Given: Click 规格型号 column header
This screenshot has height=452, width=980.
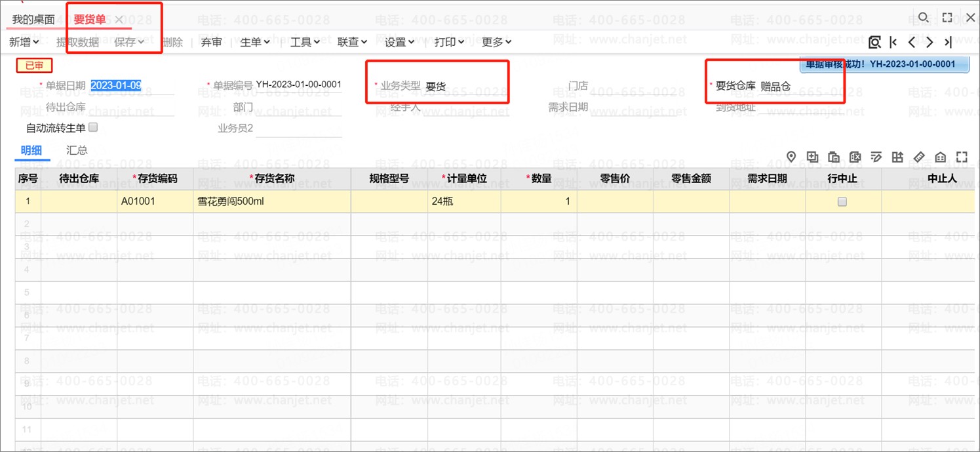Looking at the screenshot, I should click(389, 178).
